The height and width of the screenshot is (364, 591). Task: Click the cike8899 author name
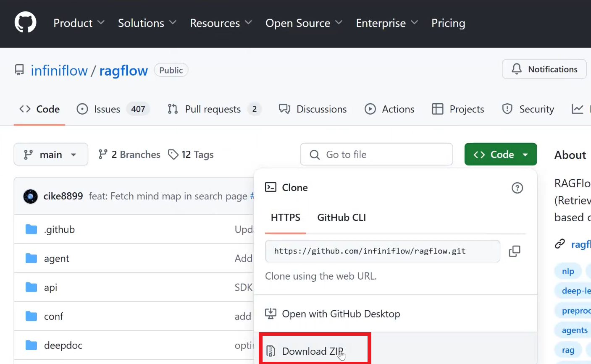coord(63,196)
